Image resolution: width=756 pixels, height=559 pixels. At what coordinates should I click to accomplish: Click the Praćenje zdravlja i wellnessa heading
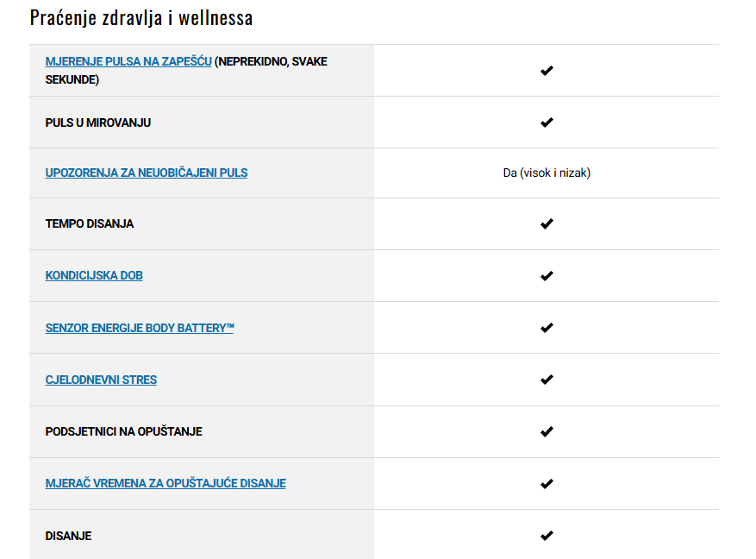(x=141, y=18)
